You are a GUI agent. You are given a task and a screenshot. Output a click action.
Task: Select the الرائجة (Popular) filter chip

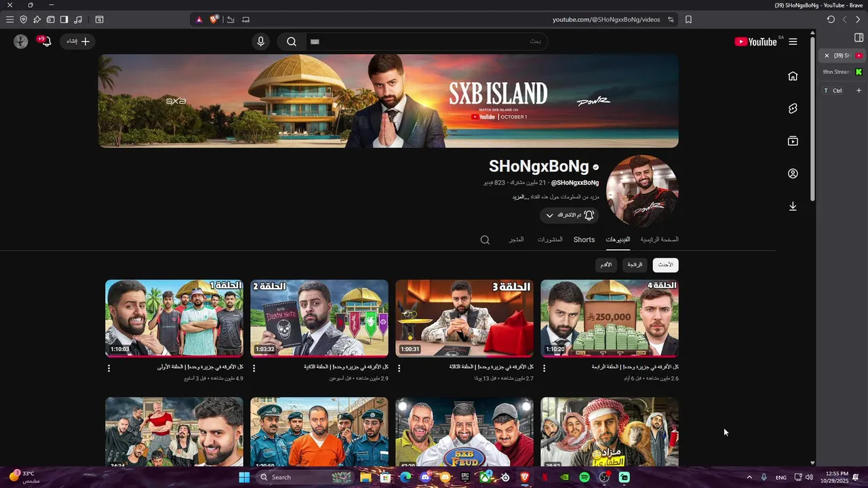(635, 265)
